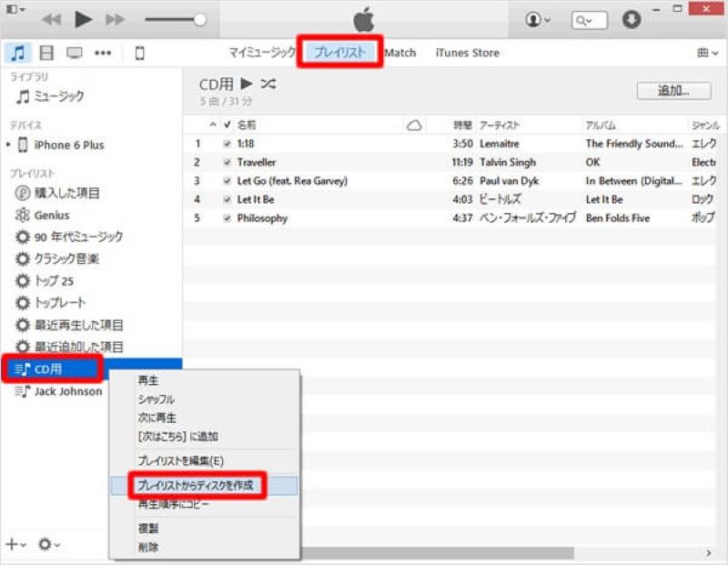The image size is (728, 565).
Task: Expand the iPhone 6 Plus device entry
Action: coord(8,145)
